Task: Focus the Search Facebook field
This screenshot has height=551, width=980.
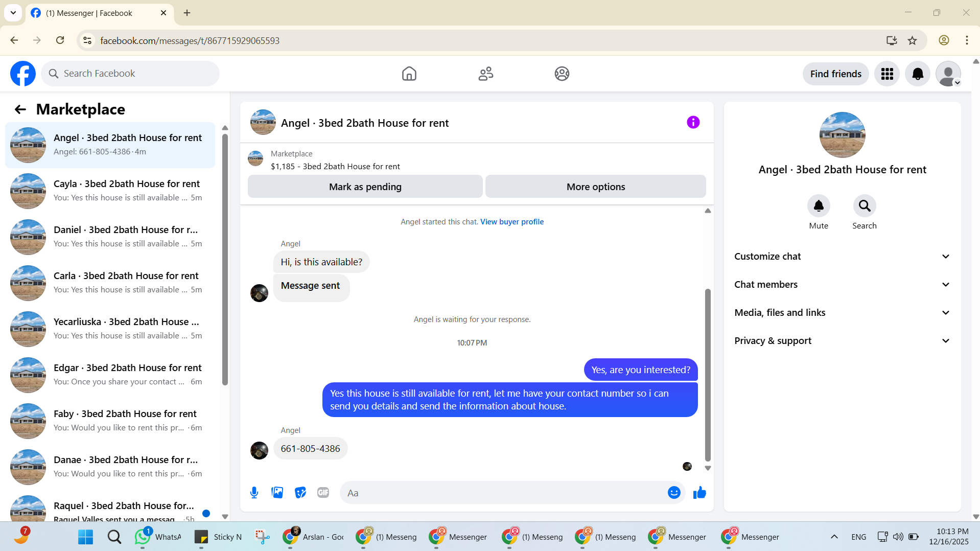Action: point(130,74)
